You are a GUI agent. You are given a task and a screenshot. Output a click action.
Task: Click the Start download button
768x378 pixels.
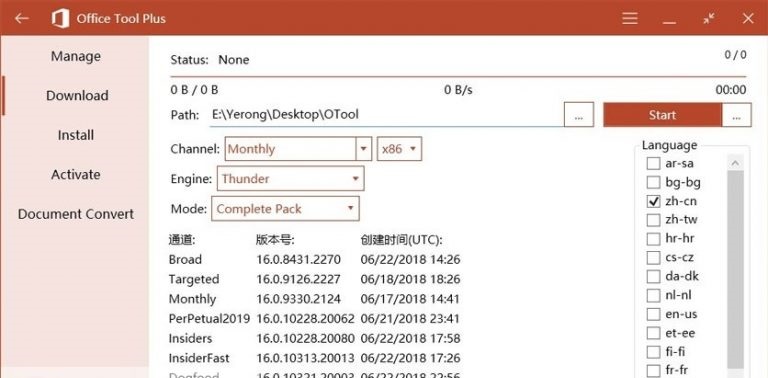[x=662, y=115]
